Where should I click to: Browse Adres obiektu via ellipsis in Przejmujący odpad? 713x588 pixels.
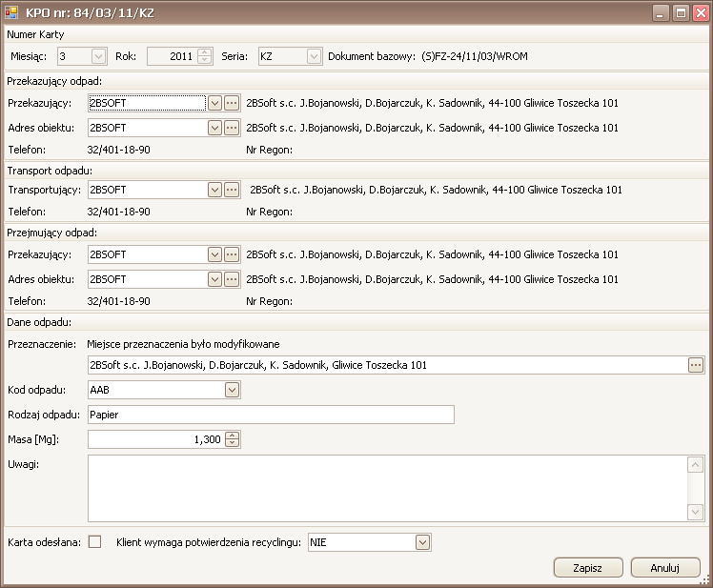click(232, 279)
